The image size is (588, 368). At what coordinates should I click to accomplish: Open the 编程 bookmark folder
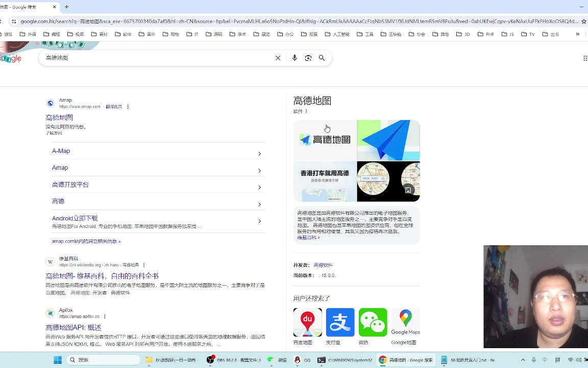click(52, 34)
